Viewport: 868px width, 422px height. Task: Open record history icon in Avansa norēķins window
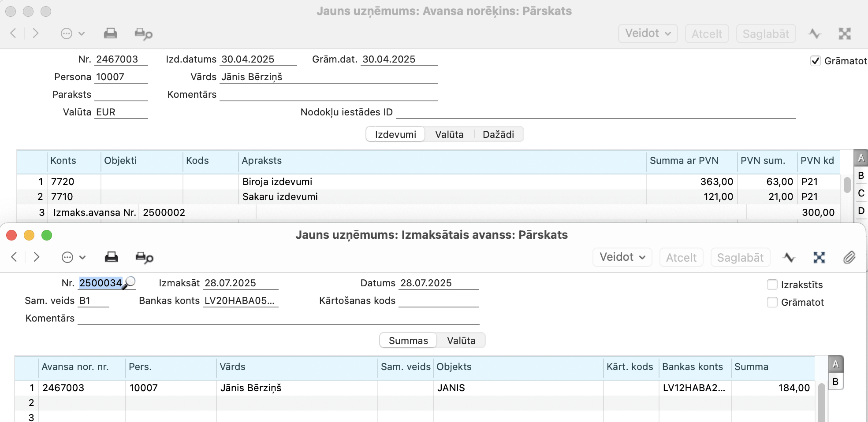815,33
